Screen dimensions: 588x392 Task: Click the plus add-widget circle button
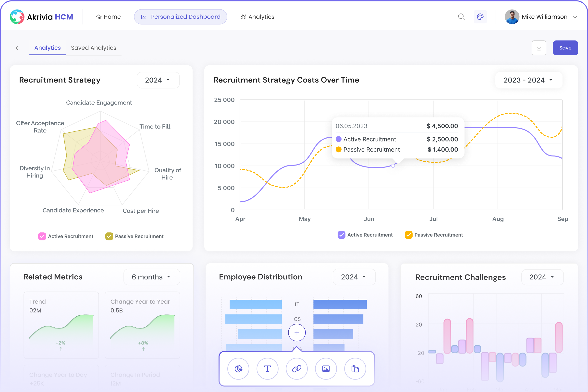point(297,333)
